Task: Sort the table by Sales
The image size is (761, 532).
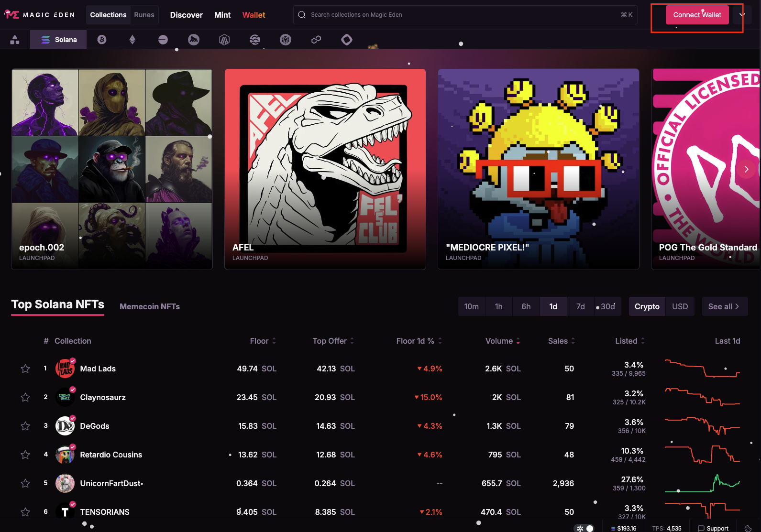Action: [x=562, y=341]
